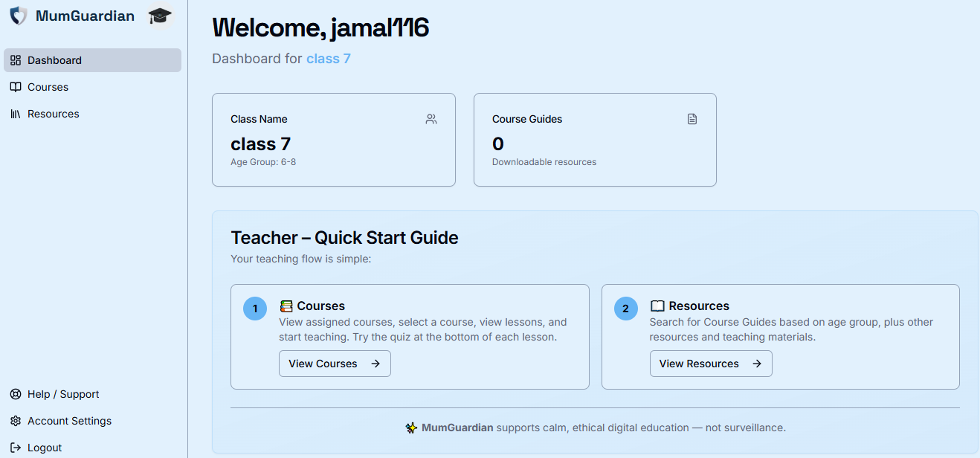Click the Course Guides count 0
The width and height of the screenshot is (980, 458).
(x=498, y=143)
